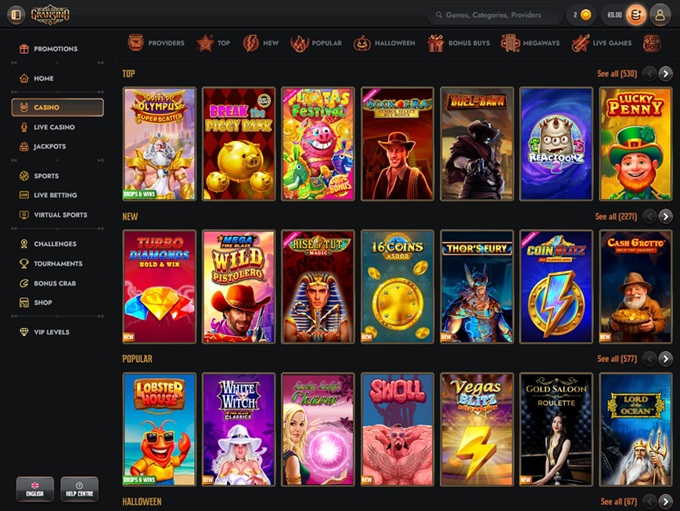Open VIP Levels in the sidebar
Viewport: 680px width, 511px height.
[x=51, y=332]
